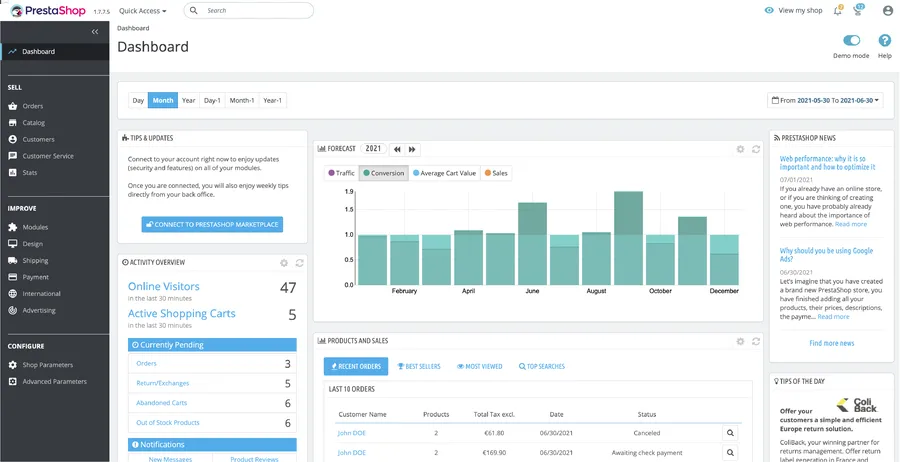
Task: Open the orders cart icon in header
Action: pyautogui.click(x=859, y=10)
